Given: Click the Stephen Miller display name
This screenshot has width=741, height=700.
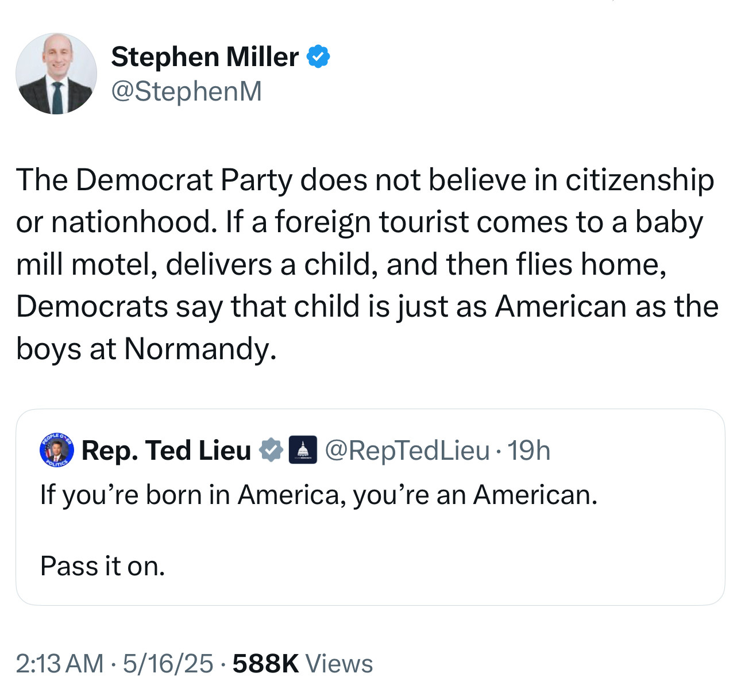Looking at the screenshot, I should point(204,57).
